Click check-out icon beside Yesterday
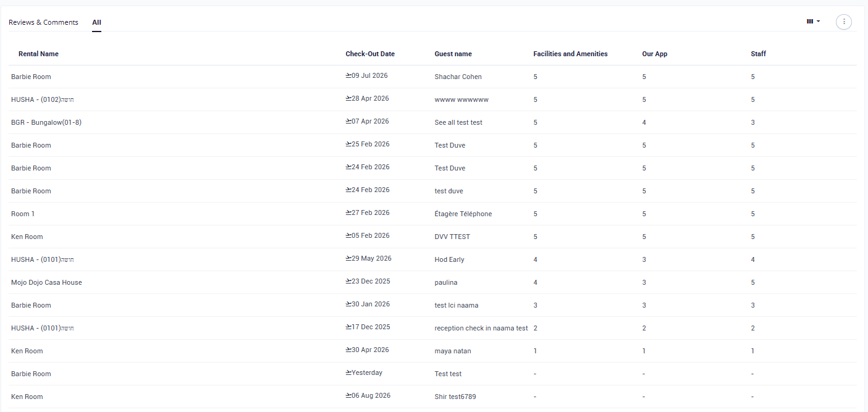This screenshot has height=412, width=868. (348, 372)
